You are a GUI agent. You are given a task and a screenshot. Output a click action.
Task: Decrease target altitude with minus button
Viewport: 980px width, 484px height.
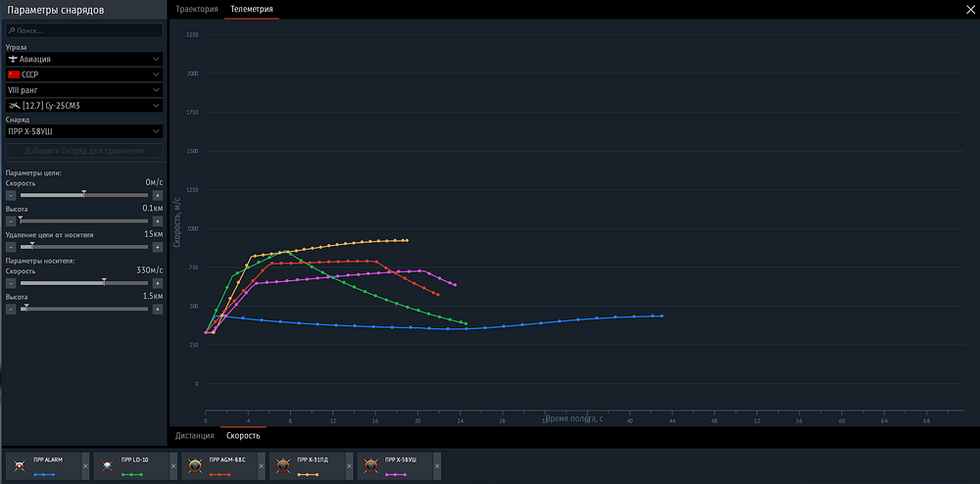pos(11,221)
